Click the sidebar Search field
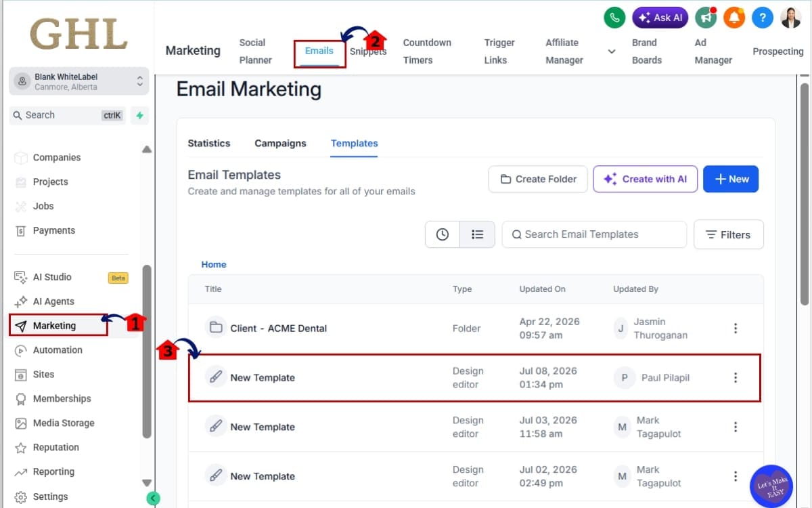The width and height of the screenshot is (812, 508). click(x=68, y=115)
